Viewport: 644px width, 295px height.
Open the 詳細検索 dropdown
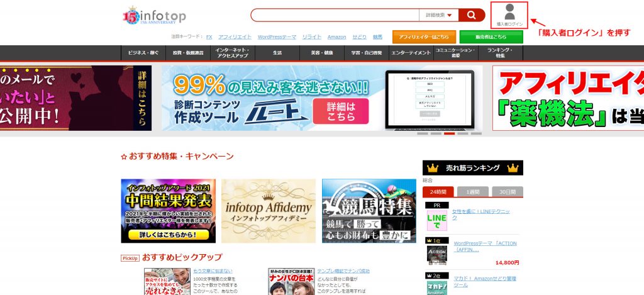(438, 15)
